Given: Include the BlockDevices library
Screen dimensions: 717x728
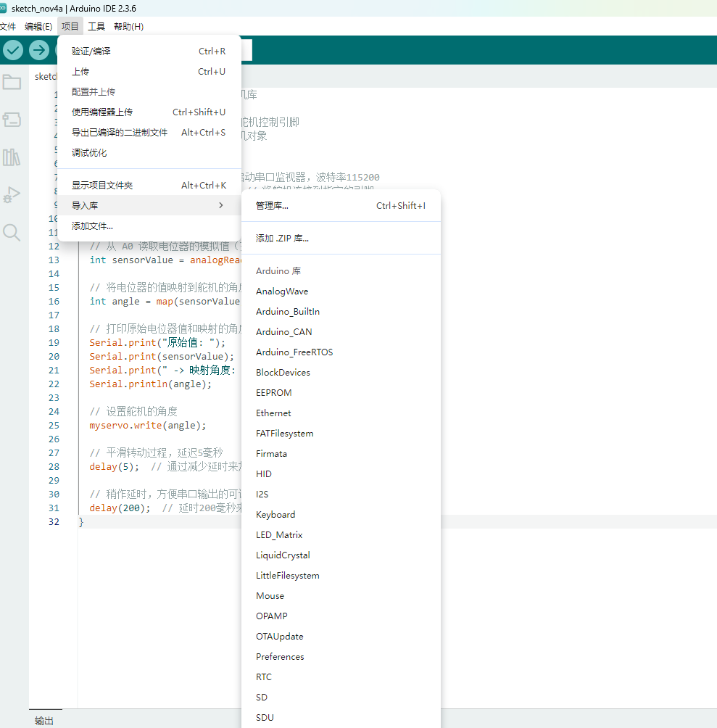Looking at the screenshot, I should coord(341,373).
